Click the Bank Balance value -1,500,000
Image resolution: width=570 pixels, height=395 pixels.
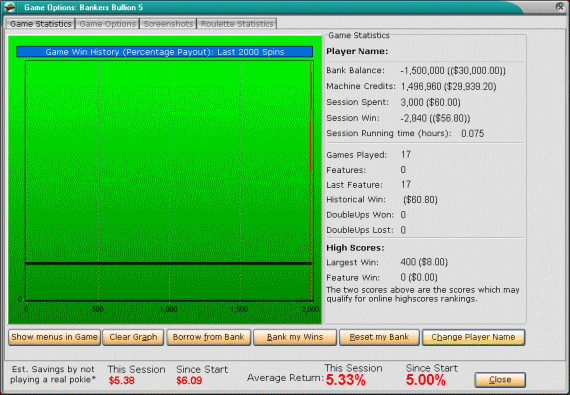(453, 70)
